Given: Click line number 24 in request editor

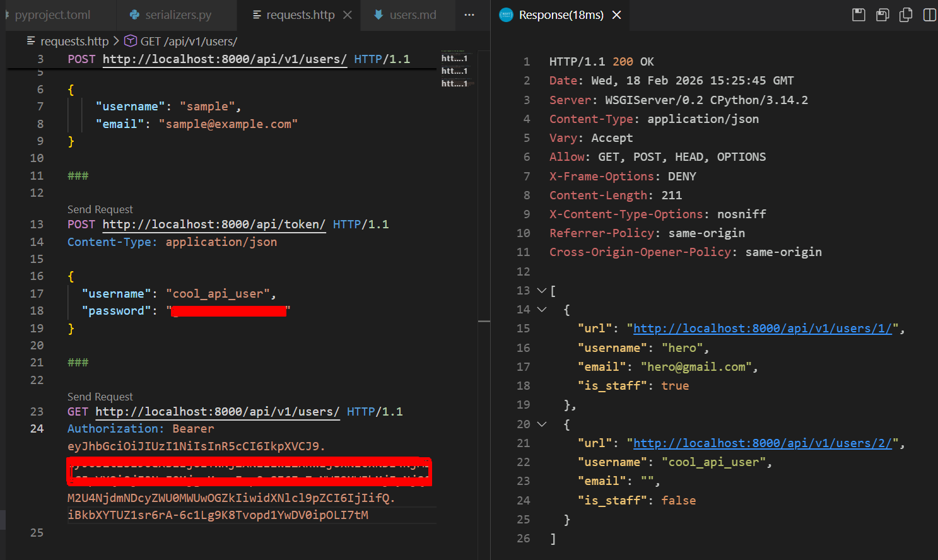Looking at the screenshot, I should coord(37,429).
